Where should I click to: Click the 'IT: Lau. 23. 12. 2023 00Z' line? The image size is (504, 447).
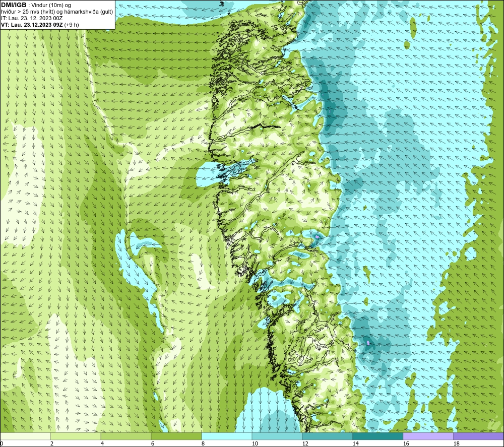(x=32, y=18)
